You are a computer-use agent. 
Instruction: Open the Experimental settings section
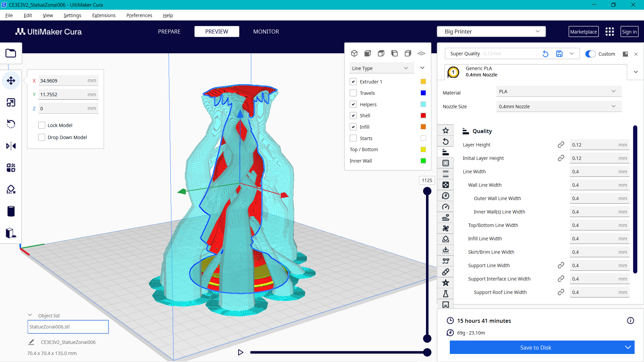click(445, 294)
